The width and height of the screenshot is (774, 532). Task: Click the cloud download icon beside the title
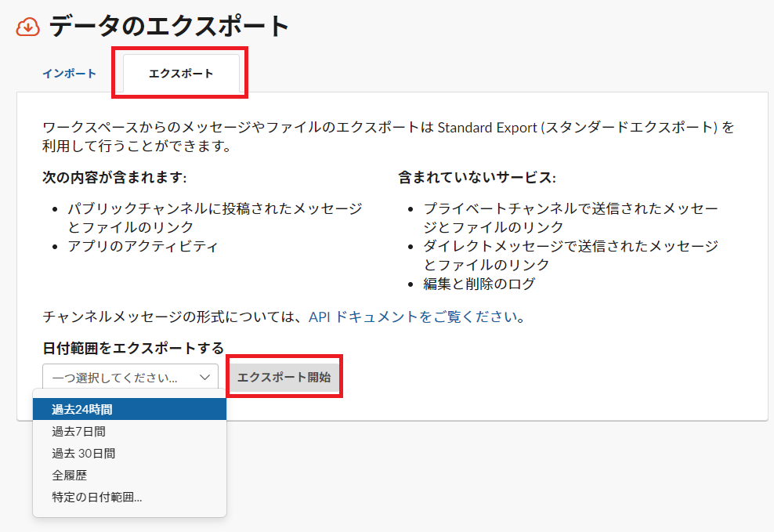(x=27, y=27)
